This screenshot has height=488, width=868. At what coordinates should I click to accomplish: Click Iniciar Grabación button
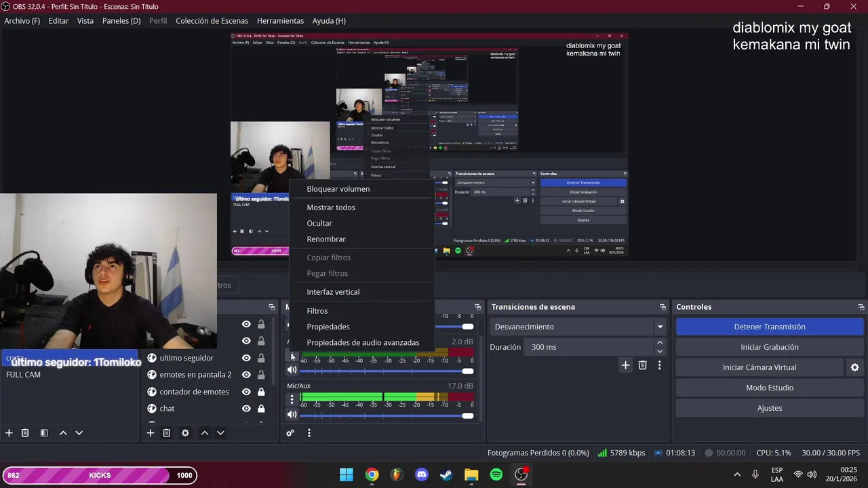[769, 347]
